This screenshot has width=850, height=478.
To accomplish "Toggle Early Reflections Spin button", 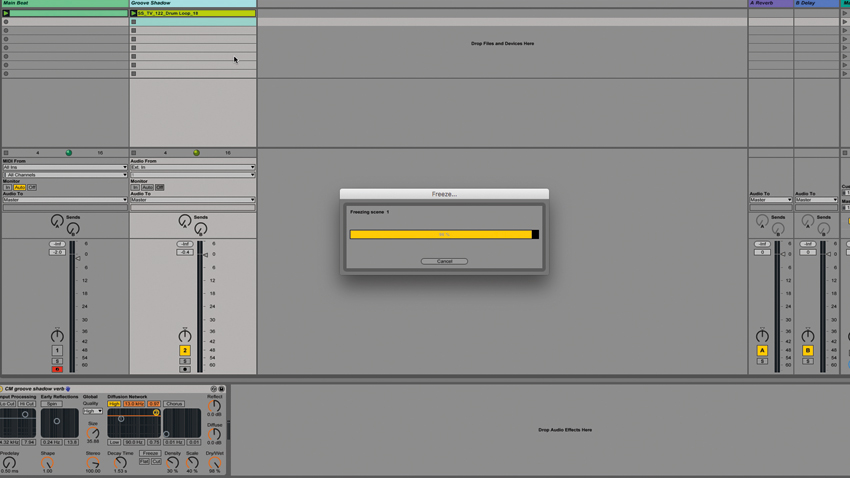I will click(x=51, y=404).
